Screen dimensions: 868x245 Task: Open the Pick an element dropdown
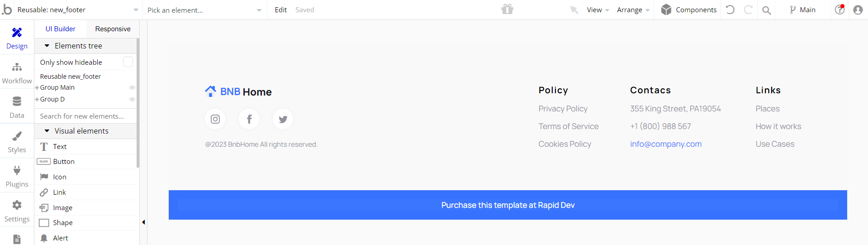click(x=204, y=10)
